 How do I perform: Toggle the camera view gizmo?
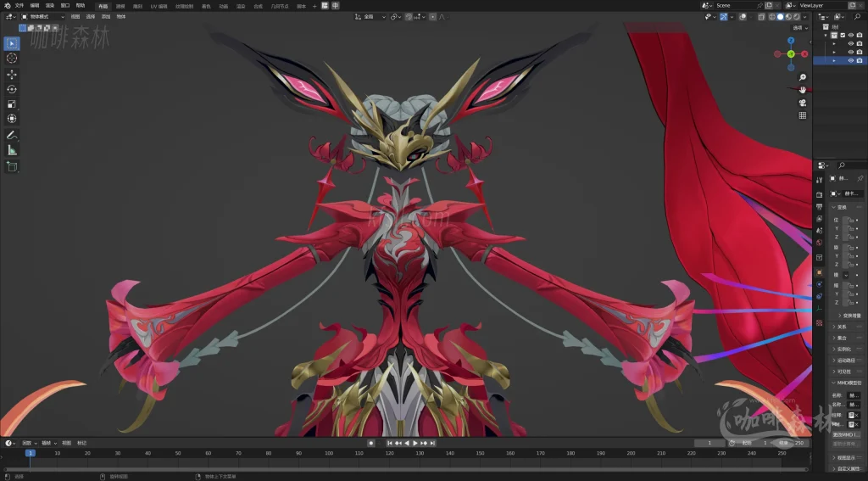tap(802, 103)
